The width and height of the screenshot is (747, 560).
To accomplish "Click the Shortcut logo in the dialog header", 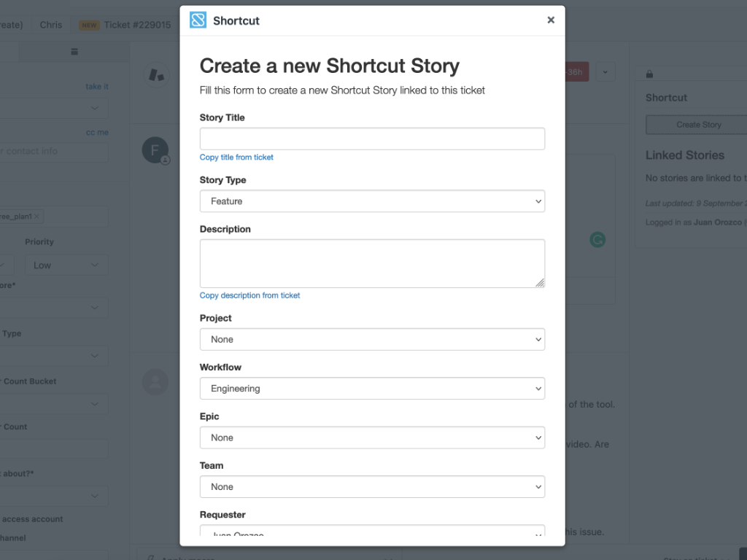I will click(198, 20).
